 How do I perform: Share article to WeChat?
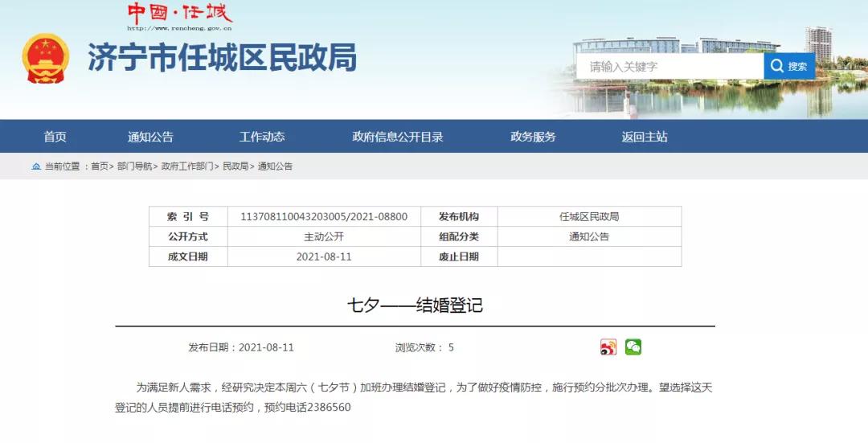tap(633, 347)
